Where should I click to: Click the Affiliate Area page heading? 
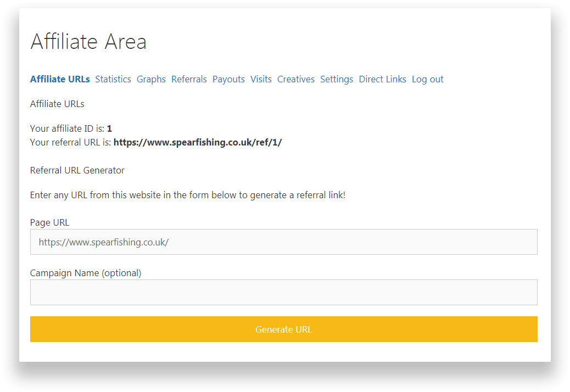[x=88, y=42]
